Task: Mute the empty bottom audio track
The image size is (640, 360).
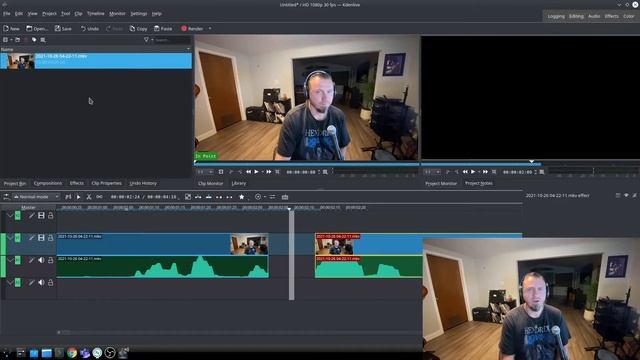Action: (x=41, y=282)
